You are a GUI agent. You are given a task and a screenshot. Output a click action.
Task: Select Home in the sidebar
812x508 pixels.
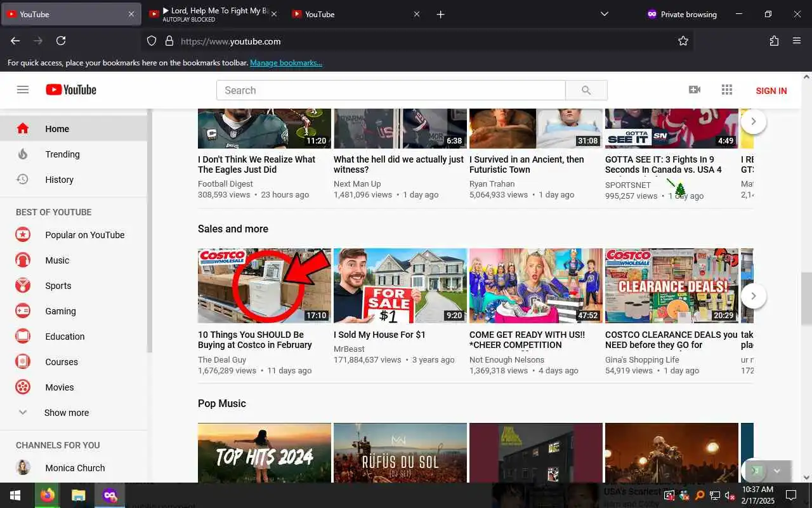pos(74,129)
